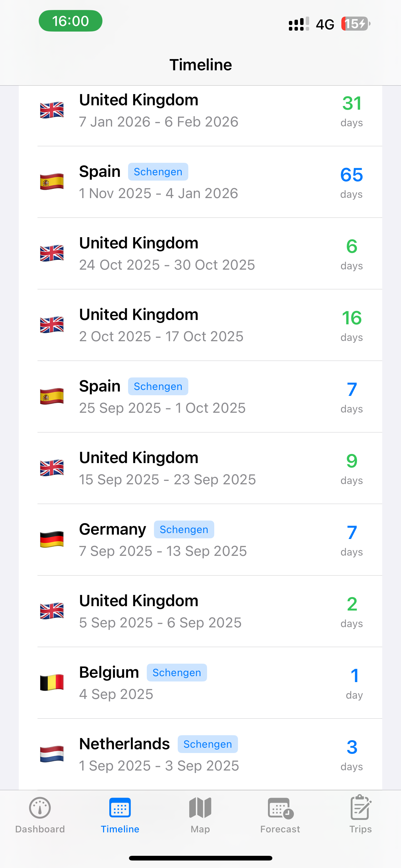Tap the green 16:00 time indicator

coord(70,21)
